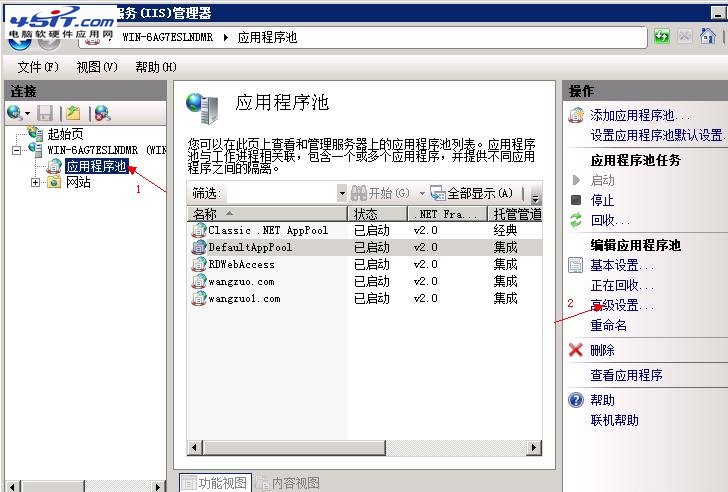The height and width of the screenshot is (492, 728).
Task: Click 全部显示(A) button
Action: pyautogui.click(x=471, y=193)
